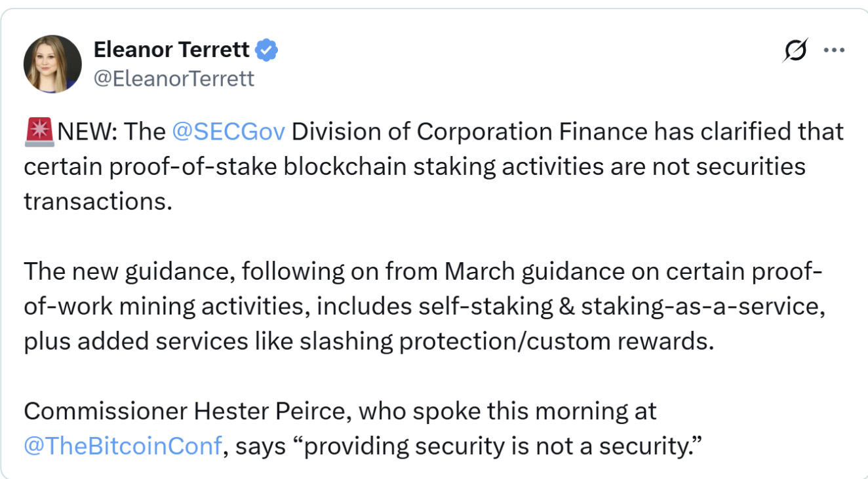Click the term 'staking-as-a-service'
Image resolution: width=868 pixels, height=479 pixels.
coord(702,307)
